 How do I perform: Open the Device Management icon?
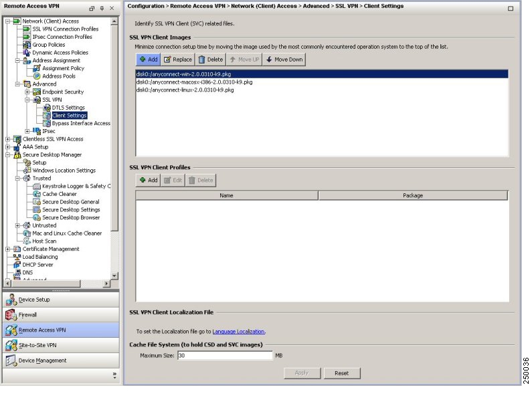(x=11, y=360)
